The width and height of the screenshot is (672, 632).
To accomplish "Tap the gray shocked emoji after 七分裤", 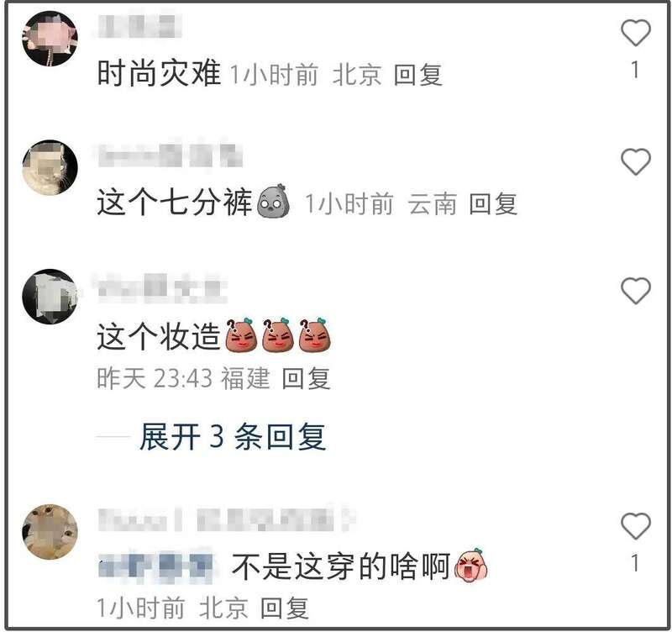I will click(x=273, y=201).
